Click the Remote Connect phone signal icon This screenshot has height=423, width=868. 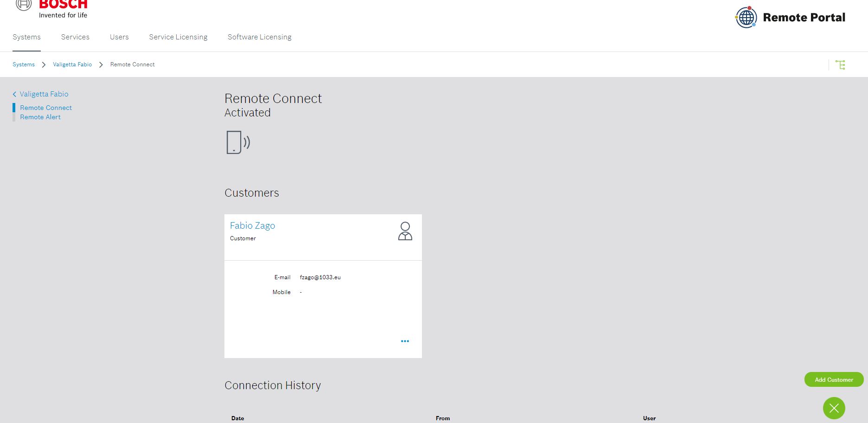click(x=238, y=142)
